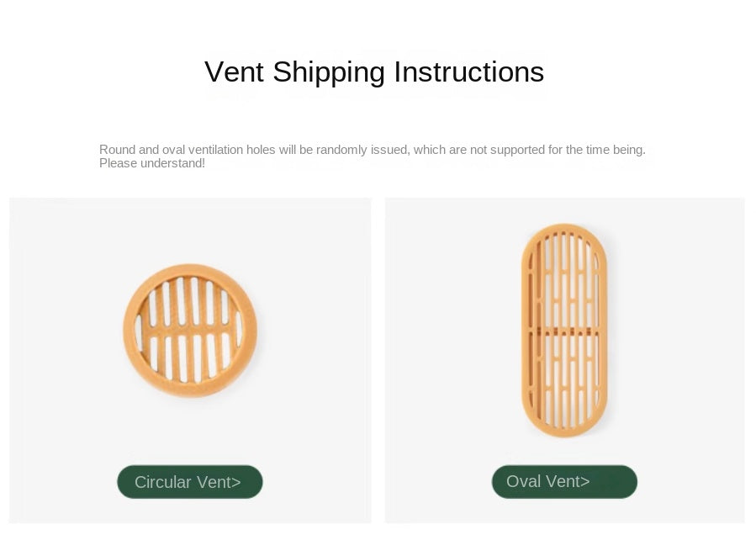Click the center slats of the circular vent
This screenshot has height=535, width=756.
tap(190, 330)
